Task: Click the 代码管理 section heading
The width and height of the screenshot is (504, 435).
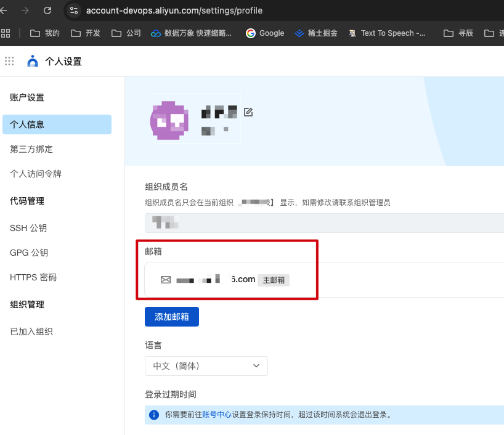Action: tap(27, 201)
